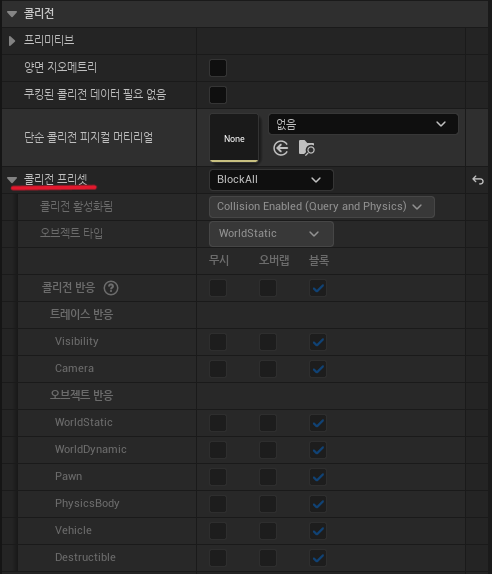Toggle 블록 for 콜리전 반응 row
The height and width of the screenshot is (574, 492).
coord(318,288)
